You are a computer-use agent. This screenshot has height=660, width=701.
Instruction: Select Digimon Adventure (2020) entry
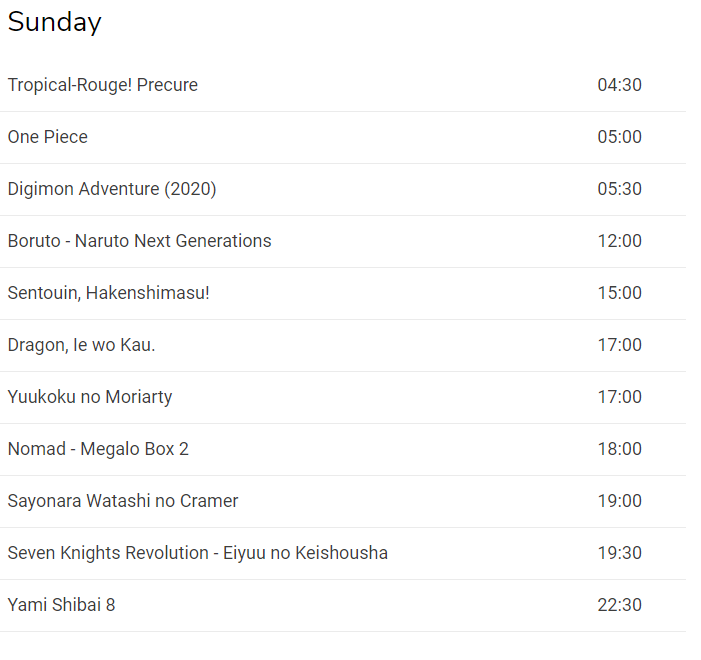click(x=112, y=189)
